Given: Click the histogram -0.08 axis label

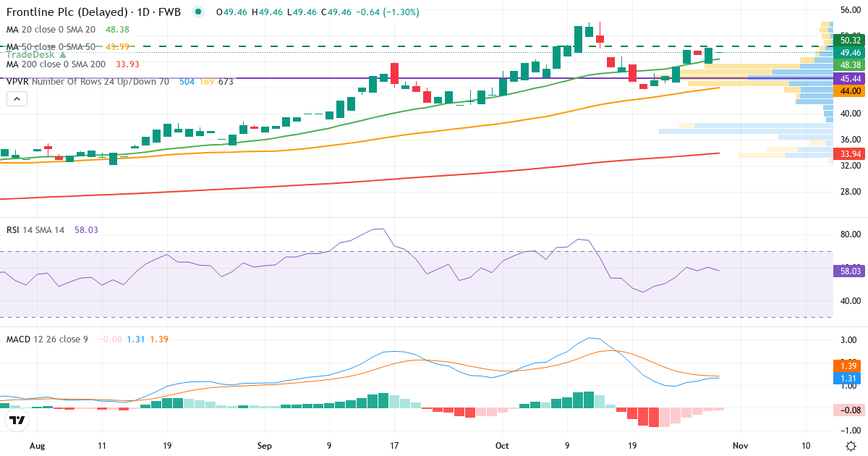Looking at the screenshot, I should coord(850,410).
